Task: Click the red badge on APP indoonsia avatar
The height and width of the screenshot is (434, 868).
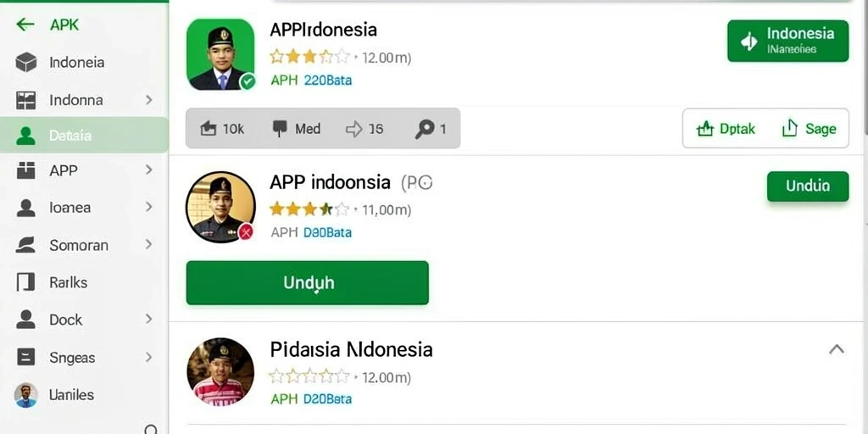Action: (246, 231)
